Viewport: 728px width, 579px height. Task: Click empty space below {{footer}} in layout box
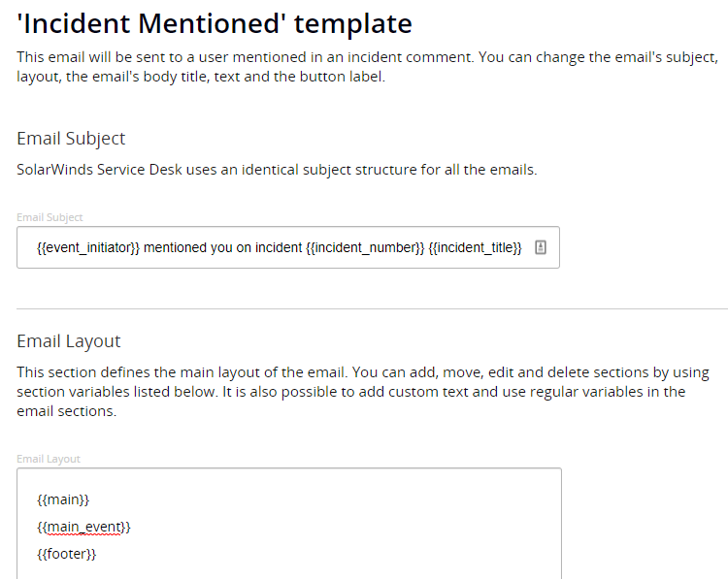coord(291,570)
